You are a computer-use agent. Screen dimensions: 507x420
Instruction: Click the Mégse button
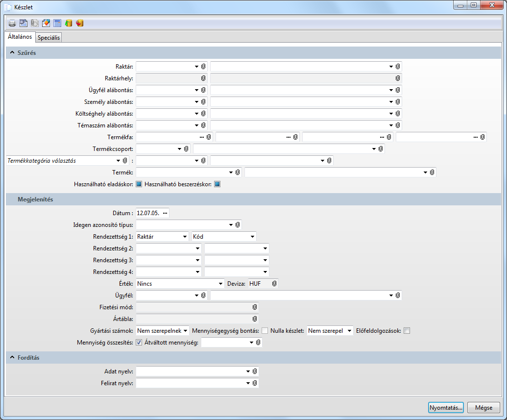pyautogui.click(x=483, y=408)
